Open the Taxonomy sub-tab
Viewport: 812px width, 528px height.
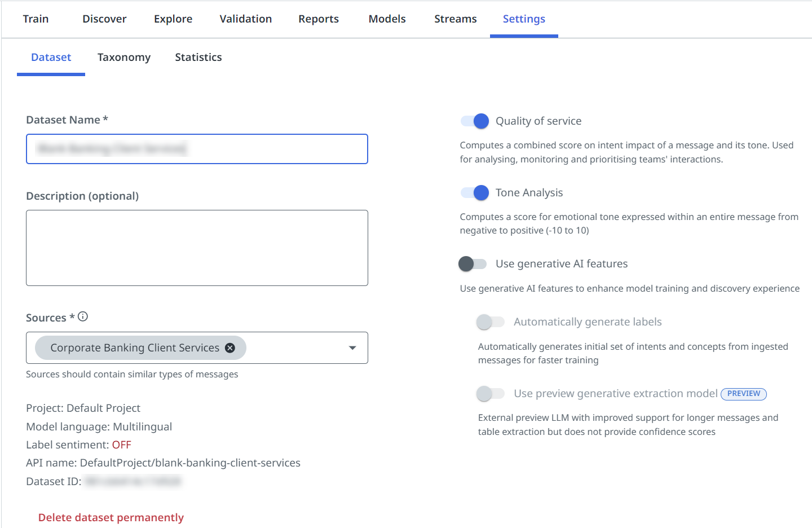tap(124, 58)
